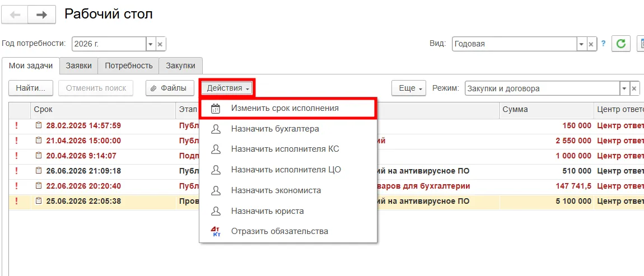The image size is (644, 276).
Task: Choose Назначить исполнителя ЦО from menu
Action: 288,170
